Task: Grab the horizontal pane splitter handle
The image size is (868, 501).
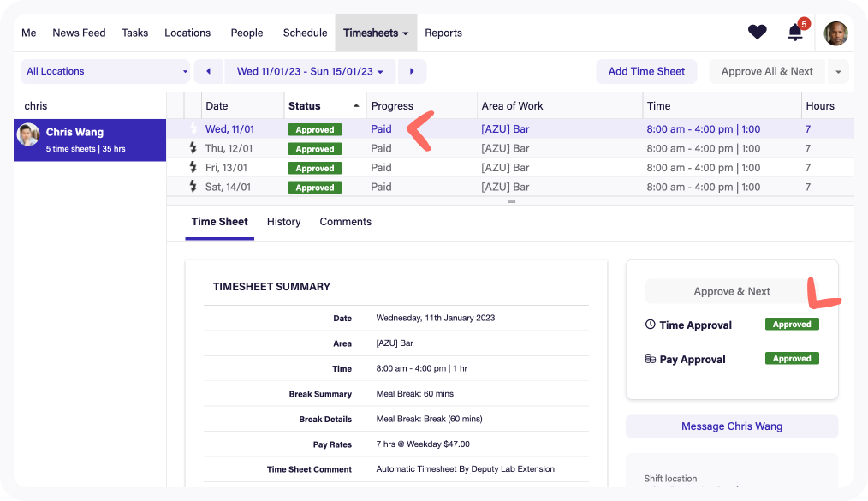Action: [x=512, y=201]
